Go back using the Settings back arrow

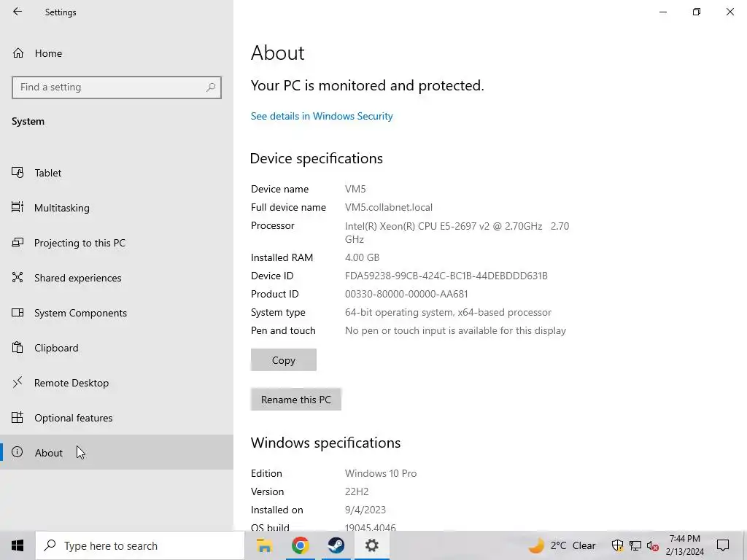[18, 12]
